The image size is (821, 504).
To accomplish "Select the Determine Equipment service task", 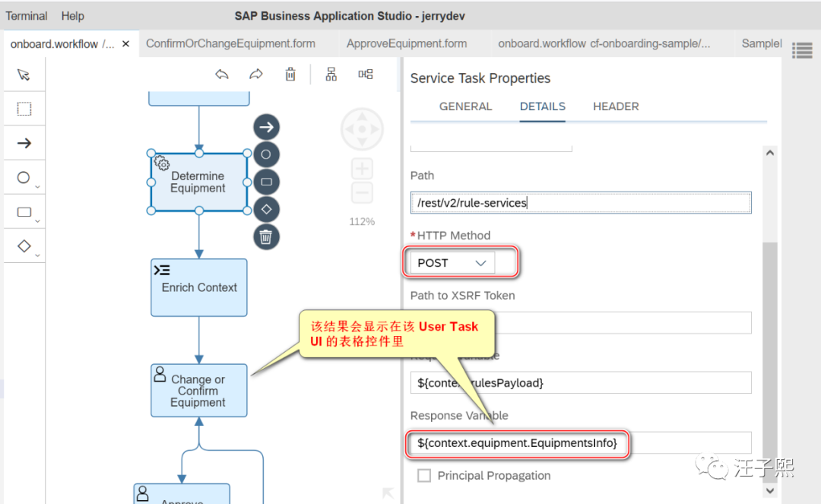I will pos(199,182).
